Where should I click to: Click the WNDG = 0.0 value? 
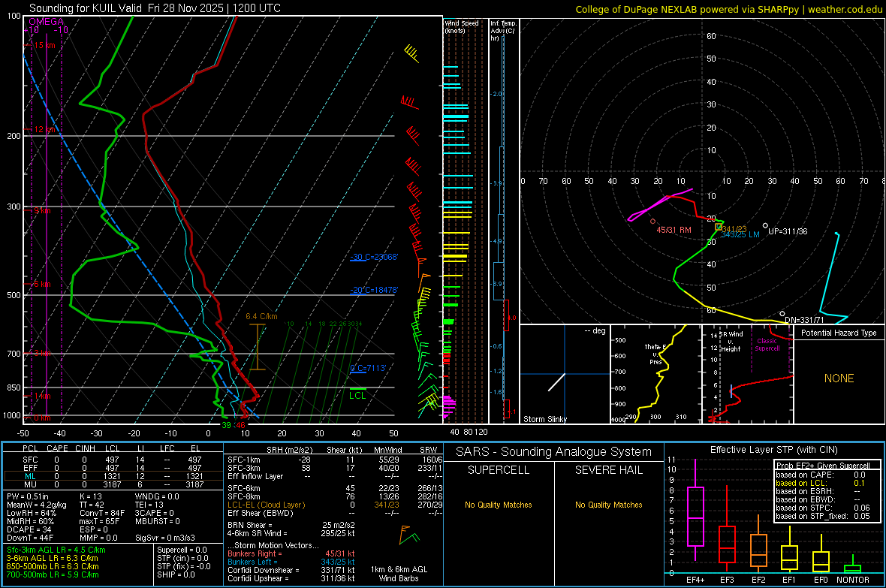click(x=156, y=496)
